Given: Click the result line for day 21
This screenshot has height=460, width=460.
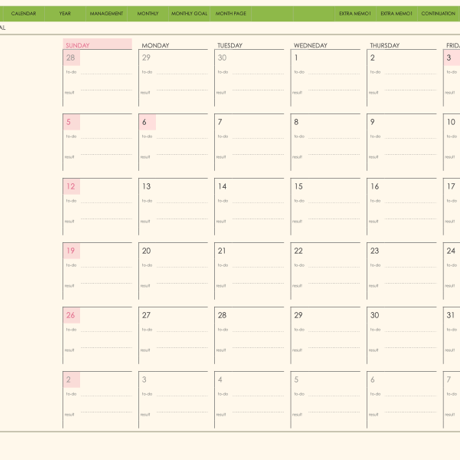Looking at the screenshot, I should [258, 283].
